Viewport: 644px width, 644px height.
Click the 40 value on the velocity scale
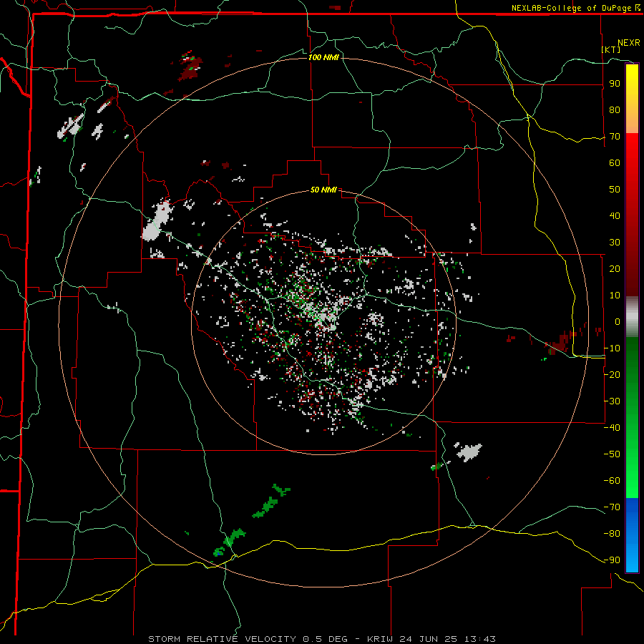[615, 215]
